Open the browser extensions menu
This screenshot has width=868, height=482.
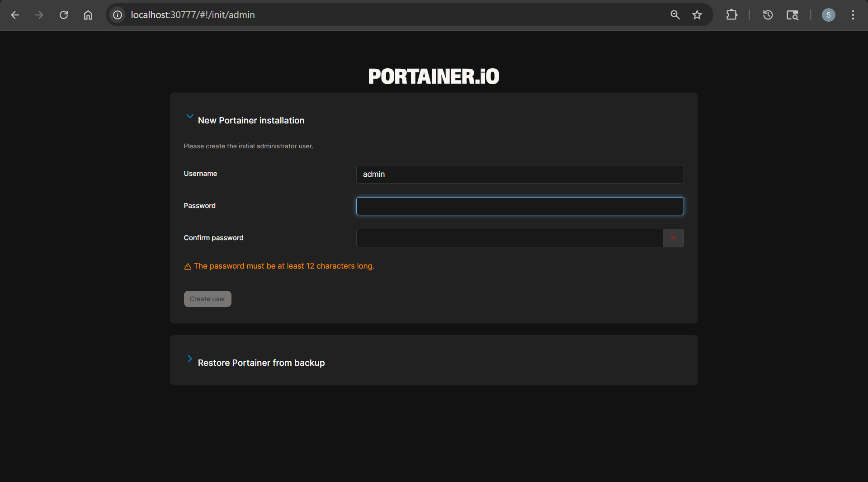point(731,15)
